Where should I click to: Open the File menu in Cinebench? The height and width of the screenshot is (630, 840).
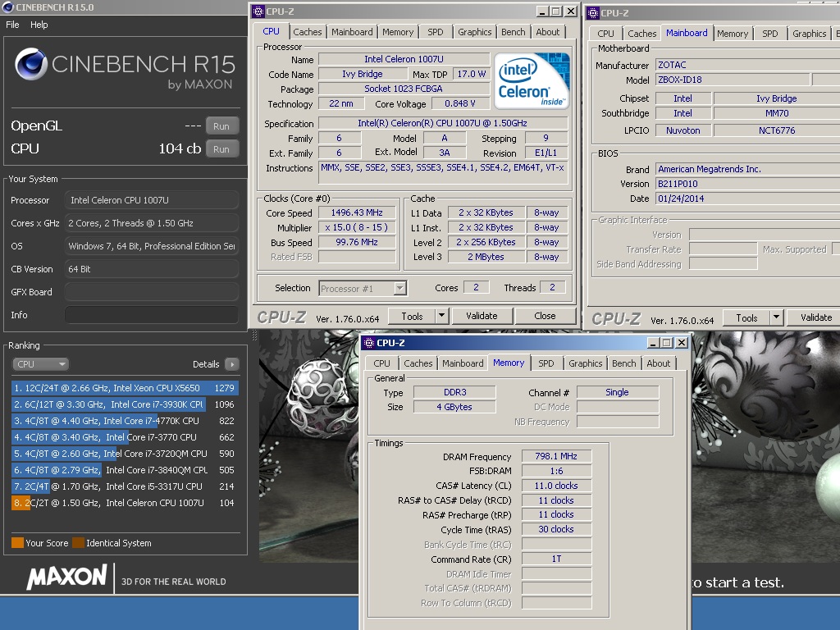(12, 25)
